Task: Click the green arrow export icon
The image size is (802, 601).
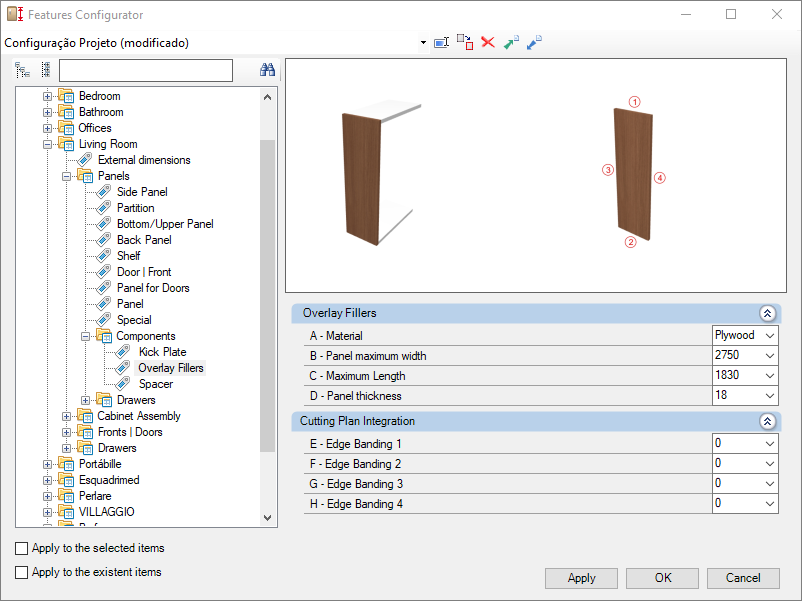Action: [x=511, y=42]
